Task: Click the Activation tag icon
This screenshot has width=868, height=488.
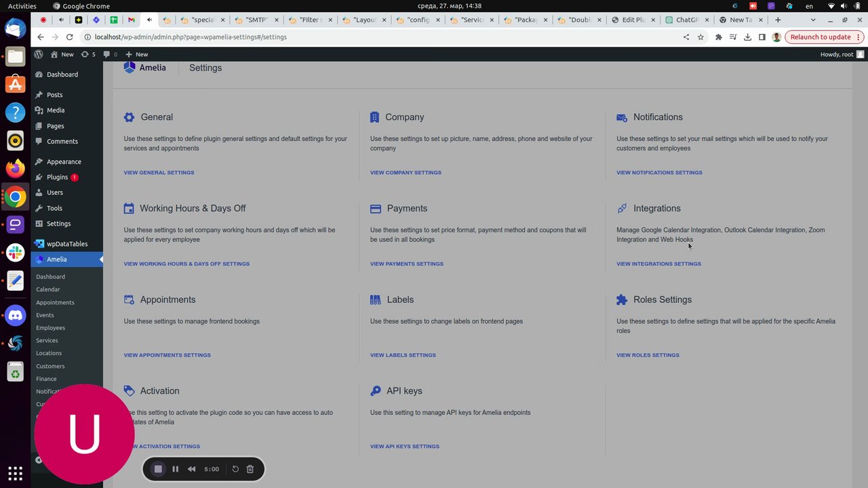Action: 129,391
